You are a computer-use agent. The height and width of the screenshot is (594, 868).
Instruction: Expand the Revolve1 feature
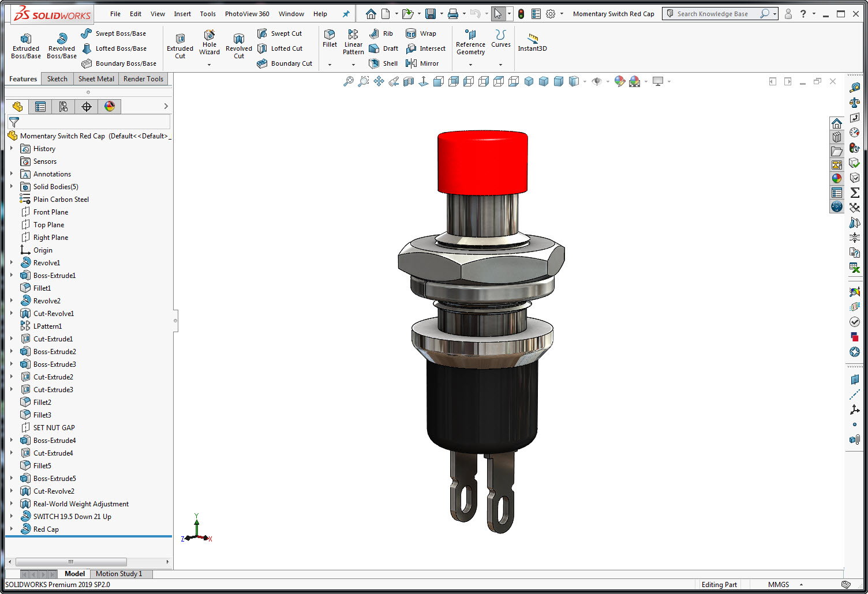(12, 262)
